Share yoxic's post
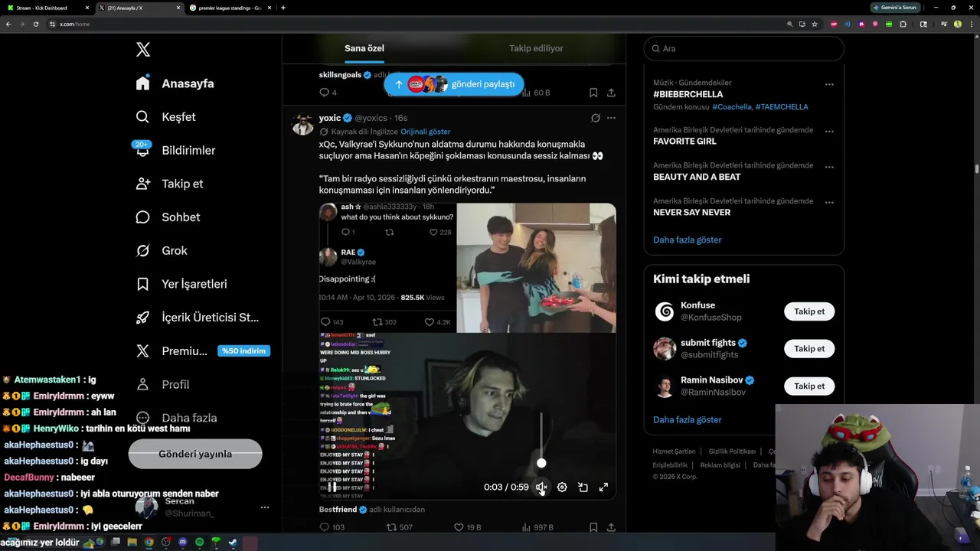Image resolution: width=980 pixels, height=551 pixels. [x=611, y=527]
